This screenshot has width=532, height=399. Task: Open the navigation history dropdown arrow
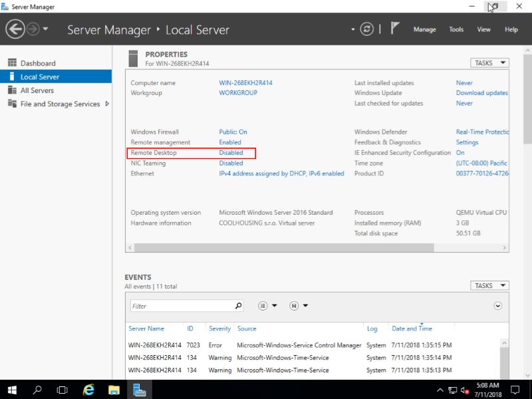45,29
